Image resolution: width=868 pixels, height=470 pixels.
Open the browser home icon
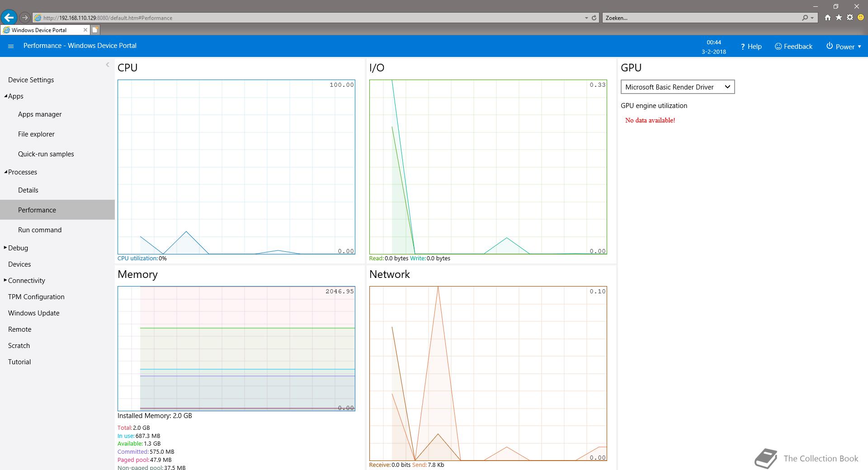click(x=827, y=18)
